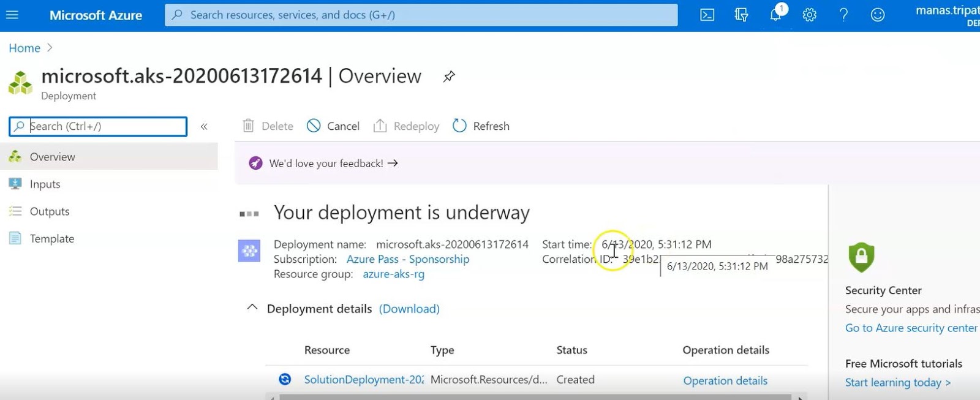
Task: Click the breadcrumb chevron after Home
Action: (x=50, y=48)
